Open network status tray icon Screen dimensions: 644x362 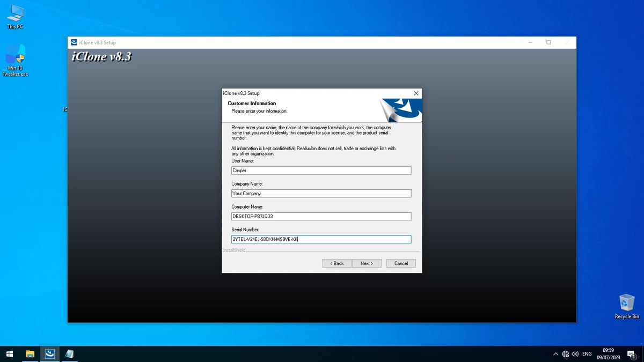click(566, 354)
